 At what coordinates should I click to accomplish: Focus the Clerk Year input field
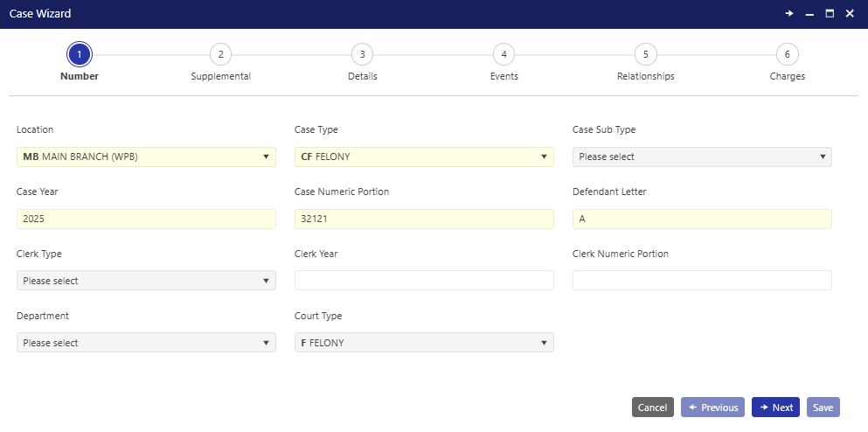(424, 281)
